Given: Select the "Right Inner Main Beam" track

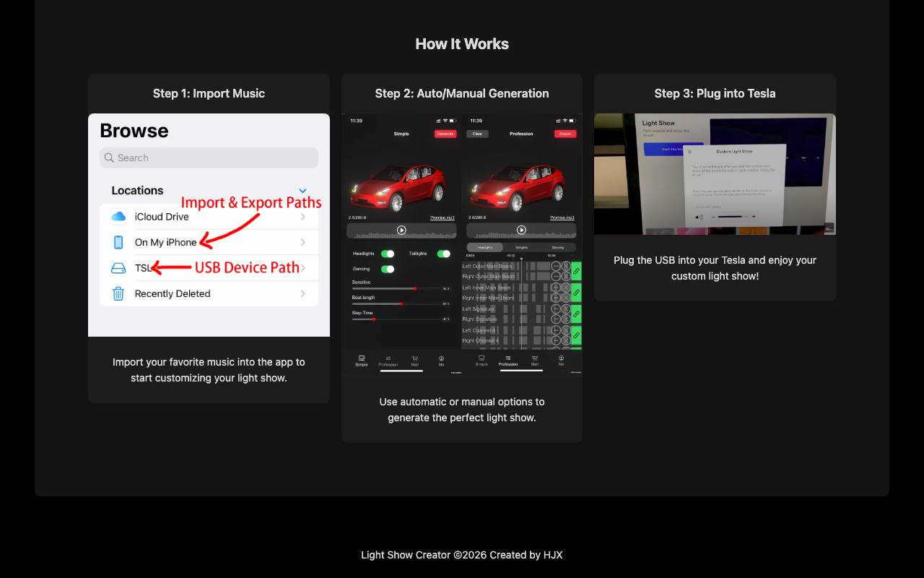Looking at the screenshot, I should [489, 298].
